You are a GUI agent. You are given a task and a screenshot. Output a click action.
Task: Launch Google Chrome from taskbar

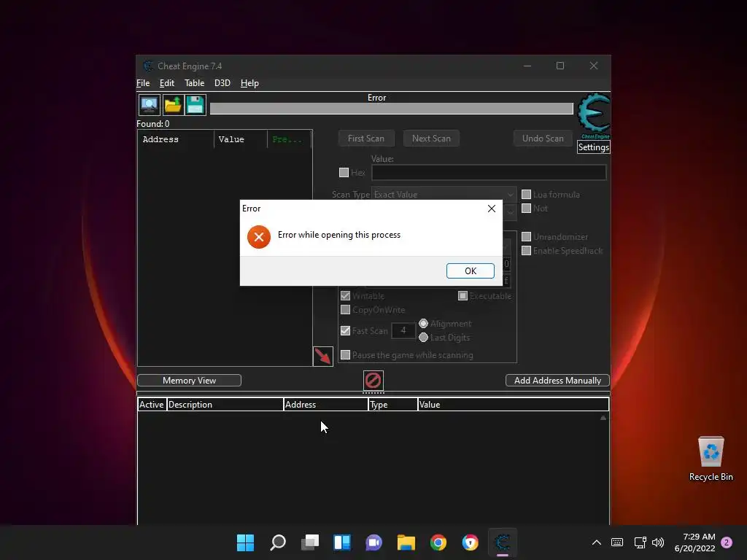tap(438, 542)
